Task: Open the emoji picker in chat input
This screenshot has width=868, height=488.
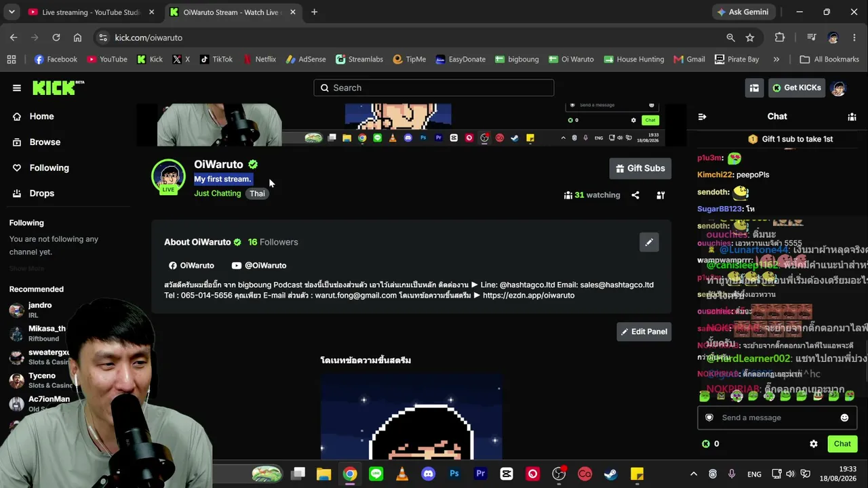Action: [844, 418]
